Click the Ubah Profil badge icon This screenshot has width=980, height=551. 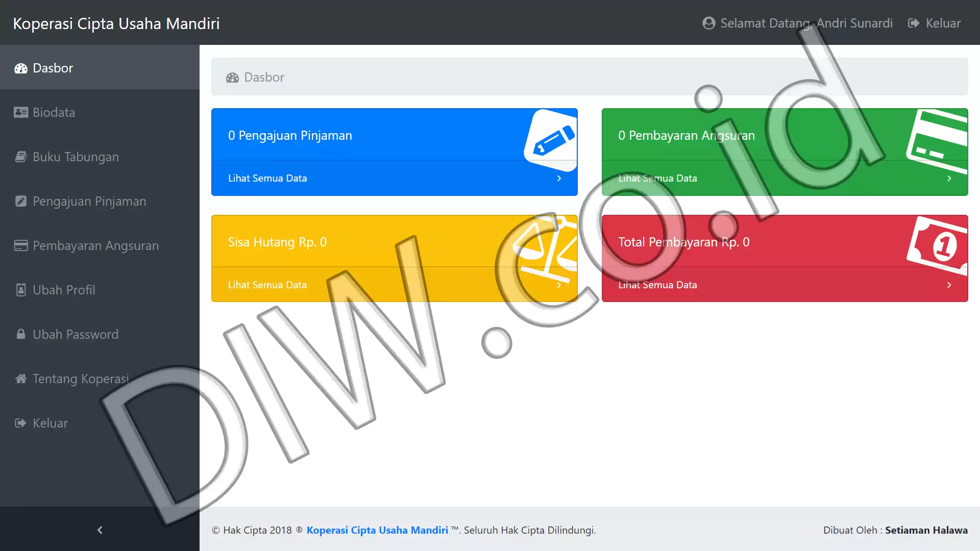click(x=21, y=290)
